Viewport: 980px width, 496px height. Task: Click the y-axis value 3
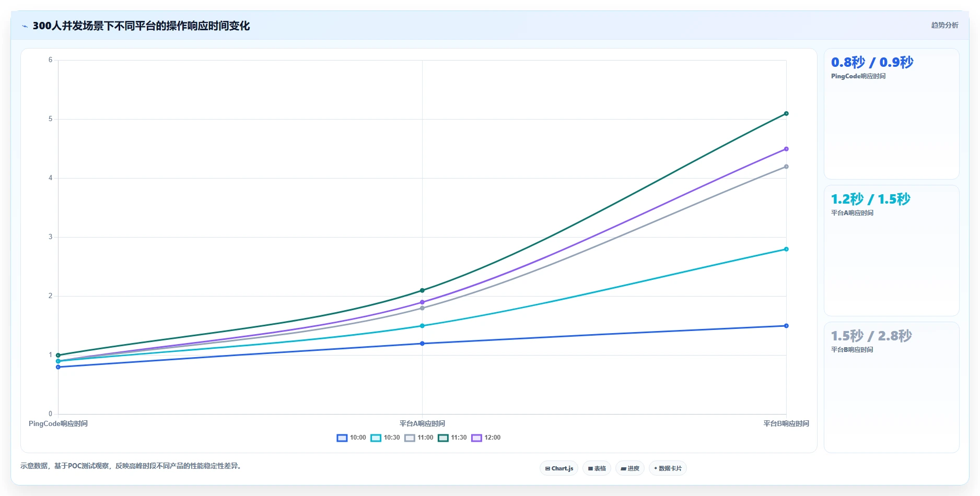[x=51, y=237]
